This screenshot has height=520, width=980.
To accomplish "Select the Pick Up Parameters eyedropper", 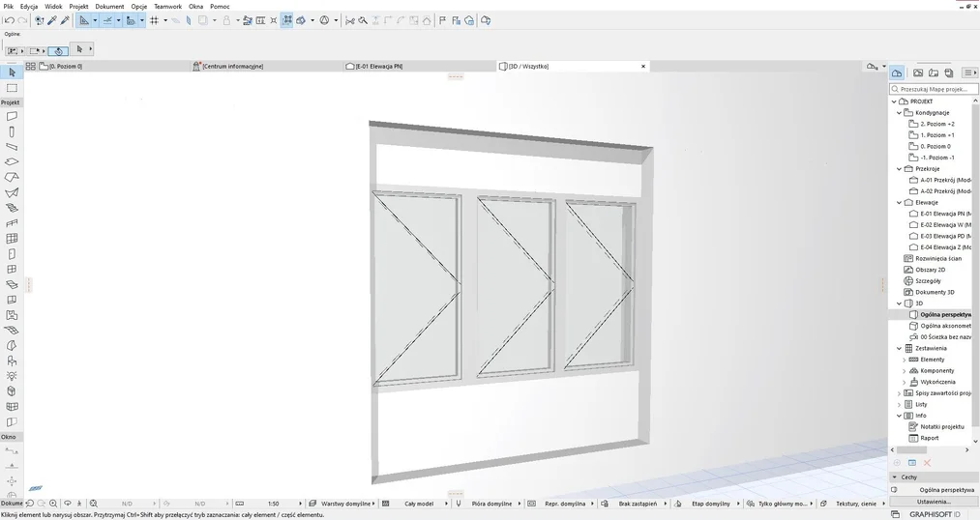I will tap(52, 20).
